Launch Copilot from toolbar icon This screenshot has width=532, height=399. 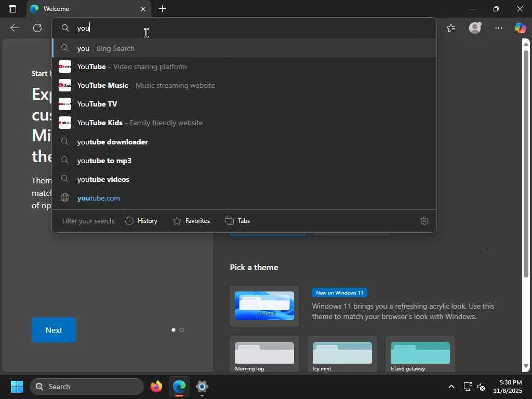[x=520, y=28]
